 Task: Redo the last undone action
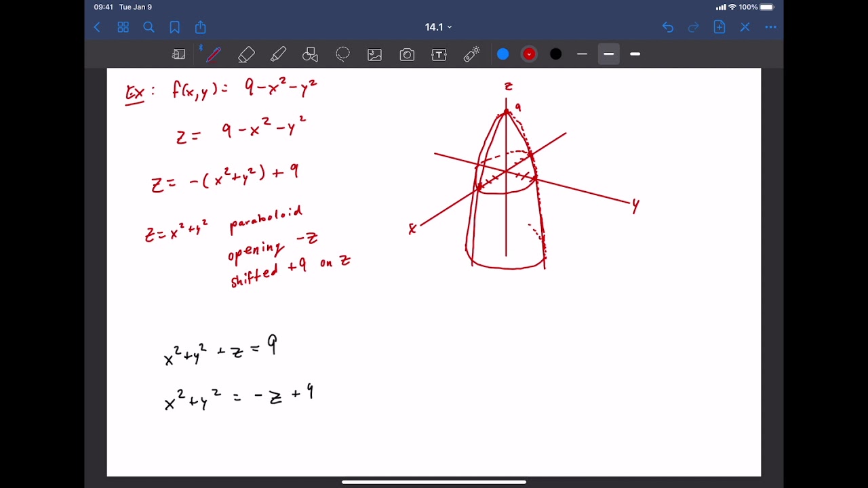(x=693, y=27)
